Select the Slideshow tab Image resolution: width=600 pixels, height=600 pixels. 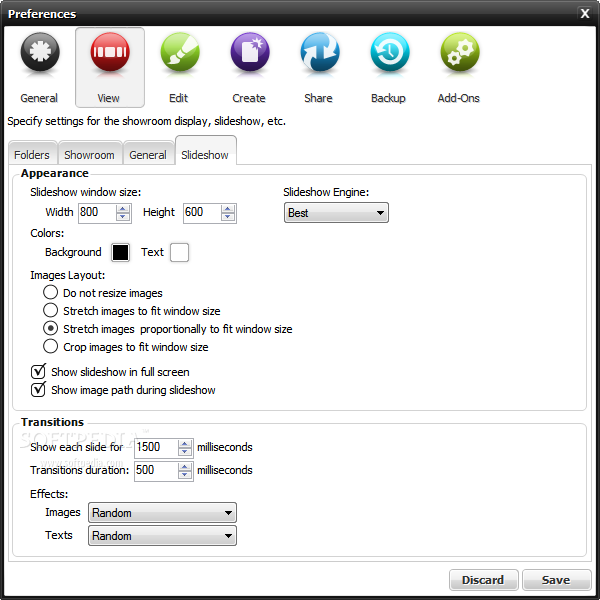(205, 151)
